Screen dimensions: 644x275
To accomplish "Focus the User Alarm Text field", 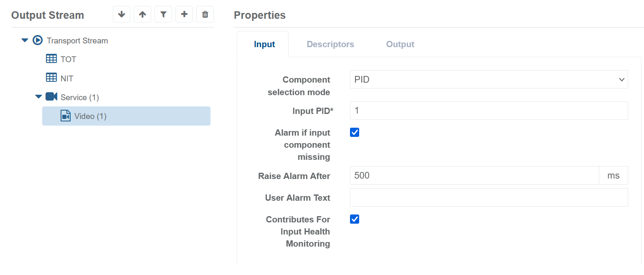I will coord(489,197).
